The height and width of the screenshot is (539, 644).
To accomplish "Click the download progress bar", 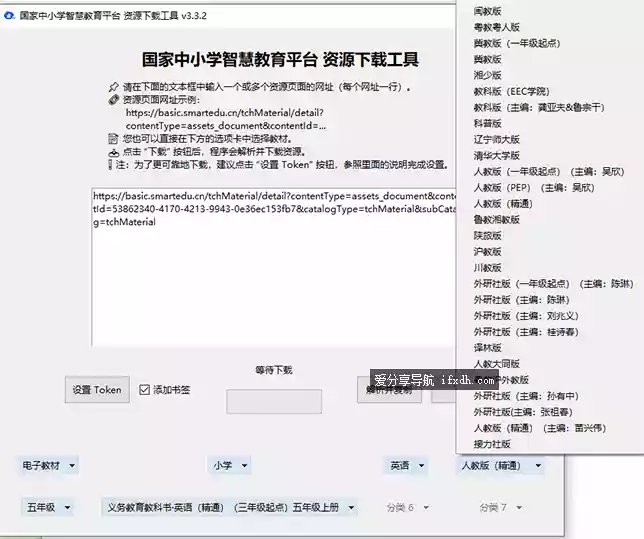I will 274,401.
